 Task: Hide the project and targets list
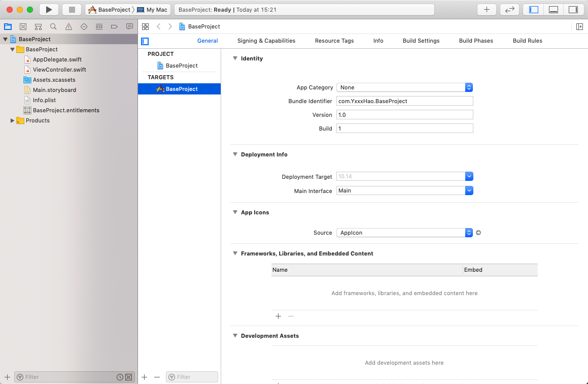click(145, 41)
